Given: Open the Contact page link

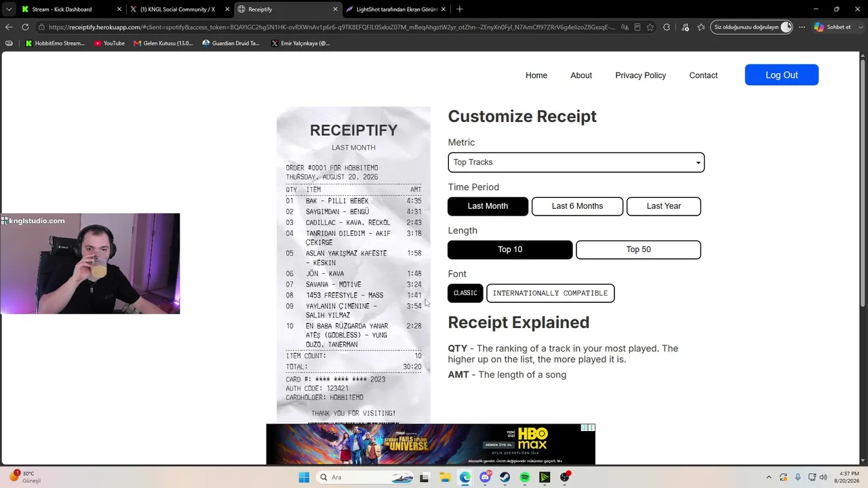Looking at the screenshot, I should [703, 75].
